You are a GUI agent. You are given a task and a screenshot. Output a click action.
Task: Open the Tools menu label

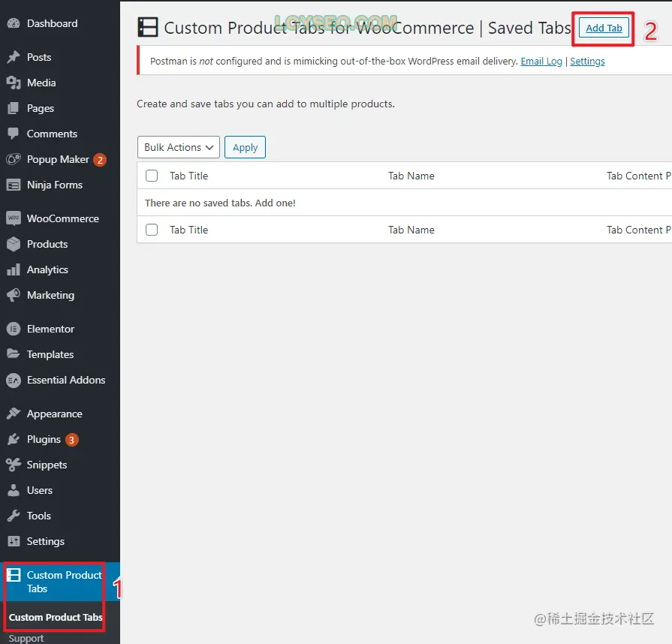point(38,516)
